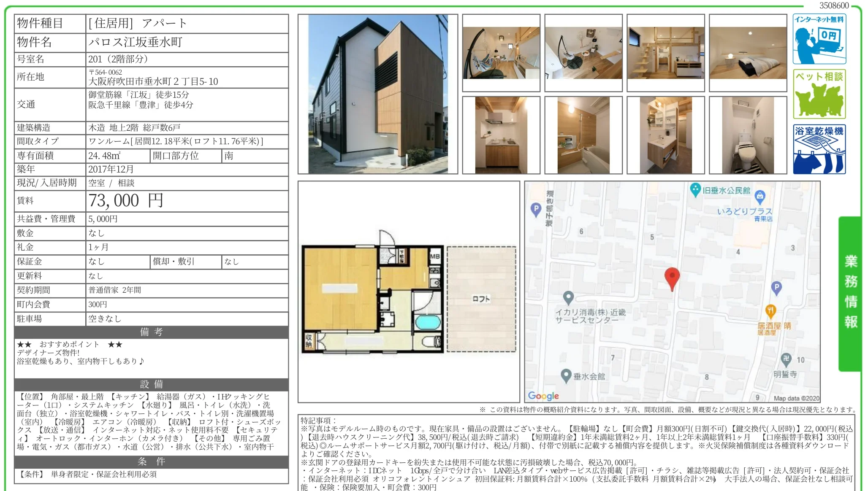Open the building exterior photo

tap(377, 94)
